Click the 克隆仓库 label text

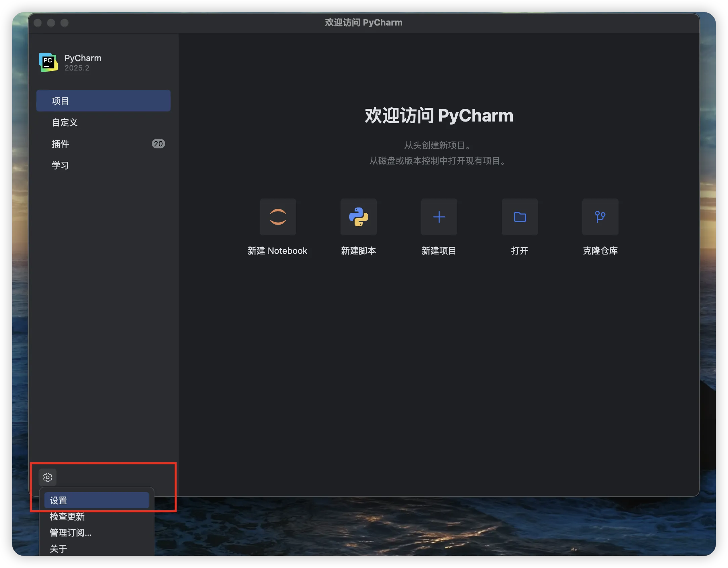click(600, 251)
